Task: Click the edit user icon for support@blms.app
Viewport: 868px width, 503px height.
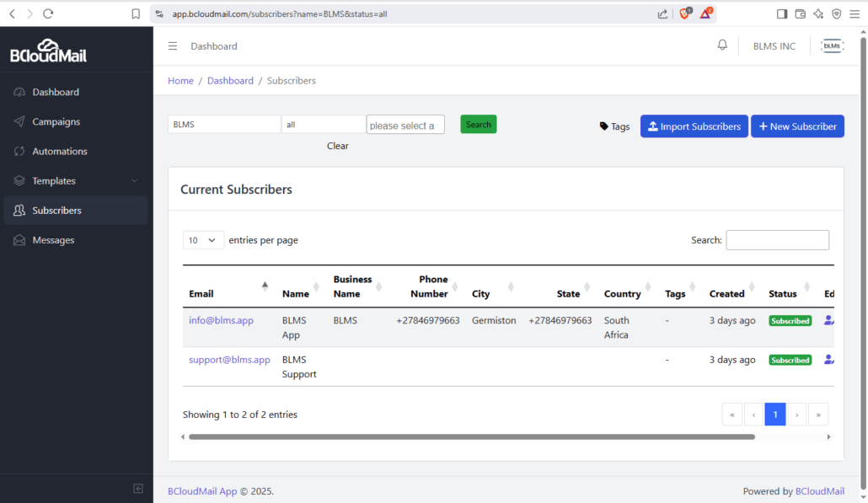Action: pos(828,360)
